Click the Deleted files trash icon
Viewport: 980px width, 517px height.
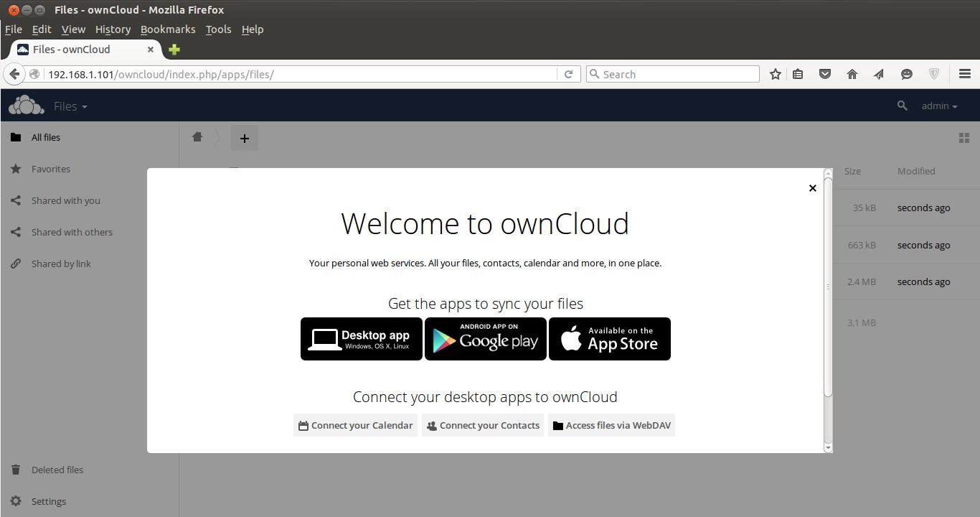pos(16,470)
